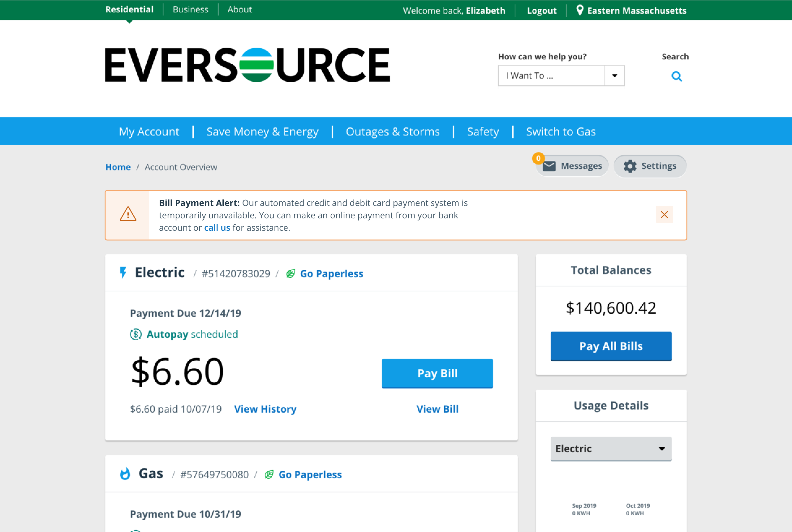Click the 'call us' link in the alert
This screenshot has width=792, height=532.
pos(217,228)
